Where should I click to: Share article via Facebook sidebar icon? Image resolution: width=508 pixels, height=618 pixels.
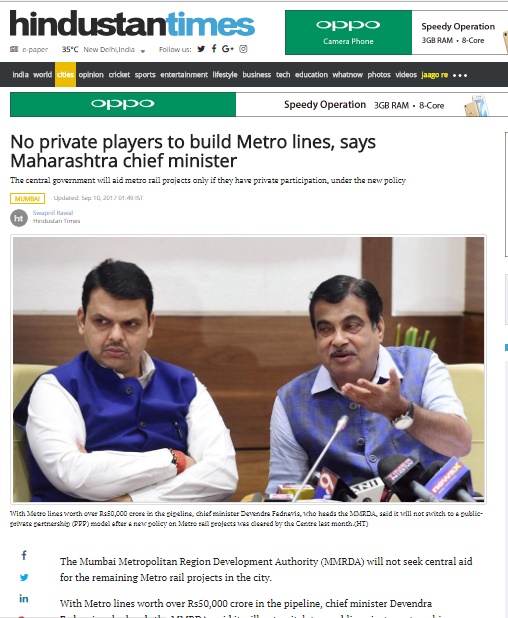[x=24, y=555]
